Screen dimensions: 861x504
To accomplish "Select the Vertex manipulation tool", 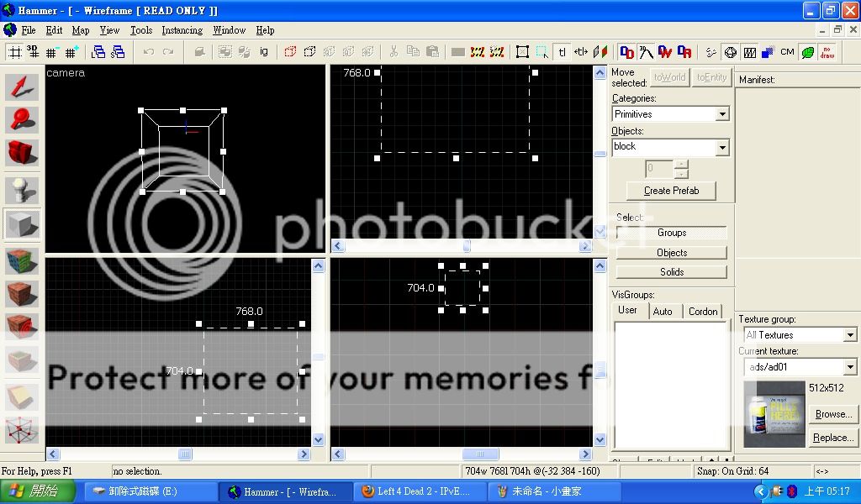I will pos(23,432).
